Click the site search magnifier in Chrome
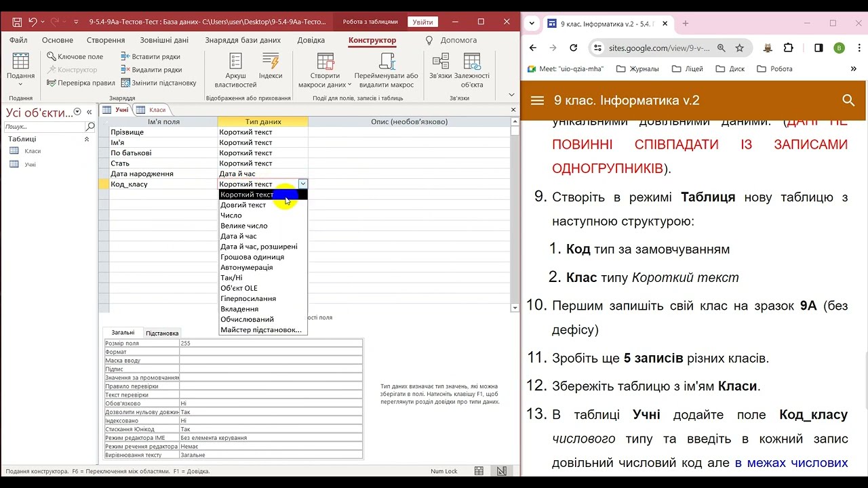 [848, 100]
